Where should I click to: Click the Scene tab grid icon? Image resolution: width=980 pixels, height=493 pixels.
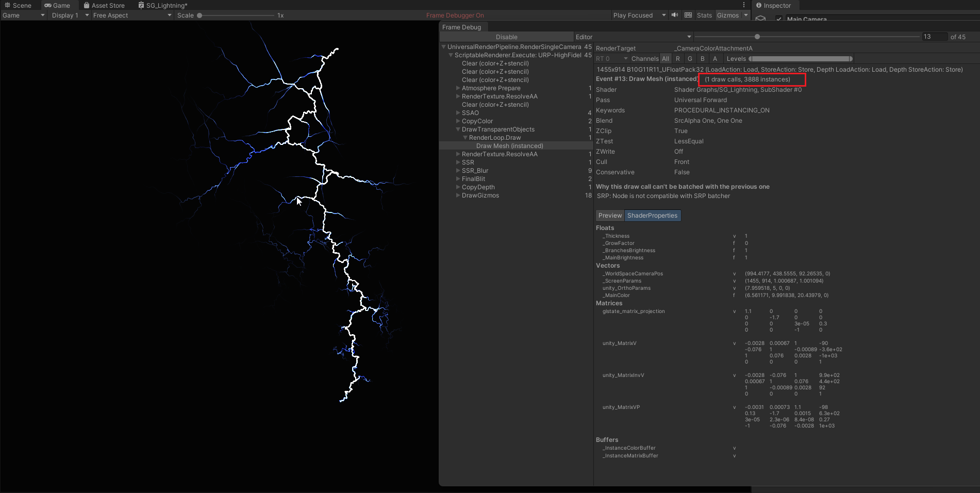coord(7,5)
